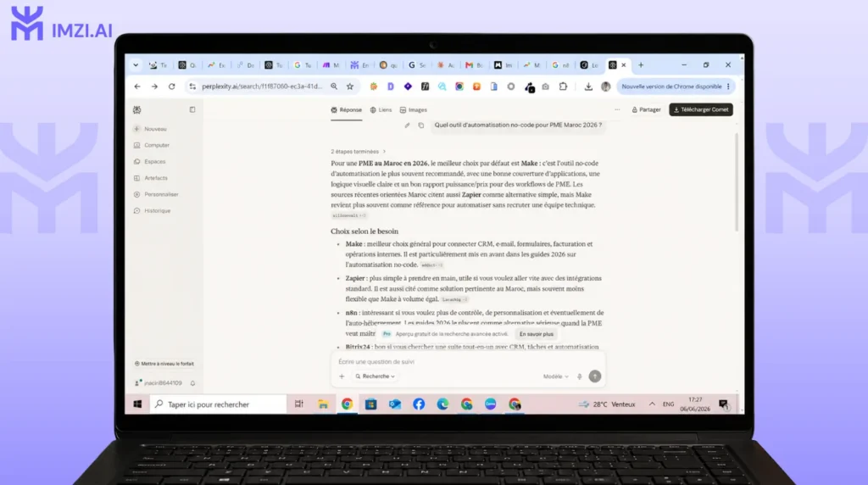Open File Explorer from the taskbar
This screenshot has width=868, height=485.
(323, 404)
